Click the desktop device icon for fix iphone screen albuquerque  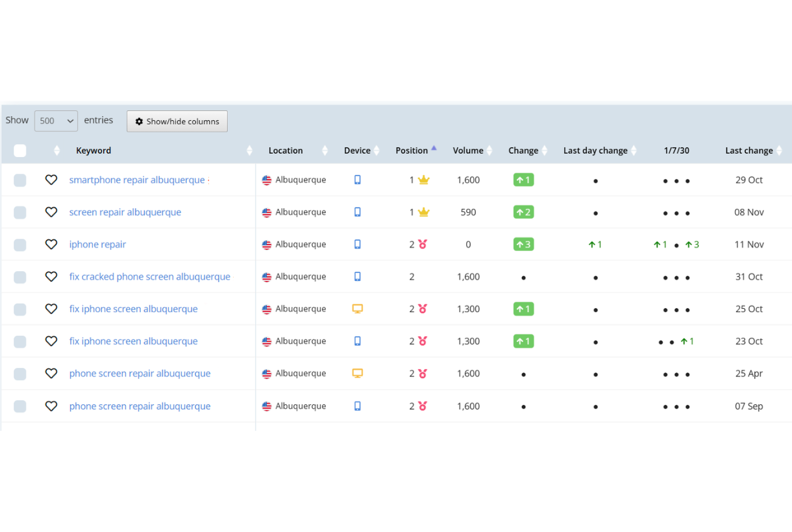[x=357, y=309]
